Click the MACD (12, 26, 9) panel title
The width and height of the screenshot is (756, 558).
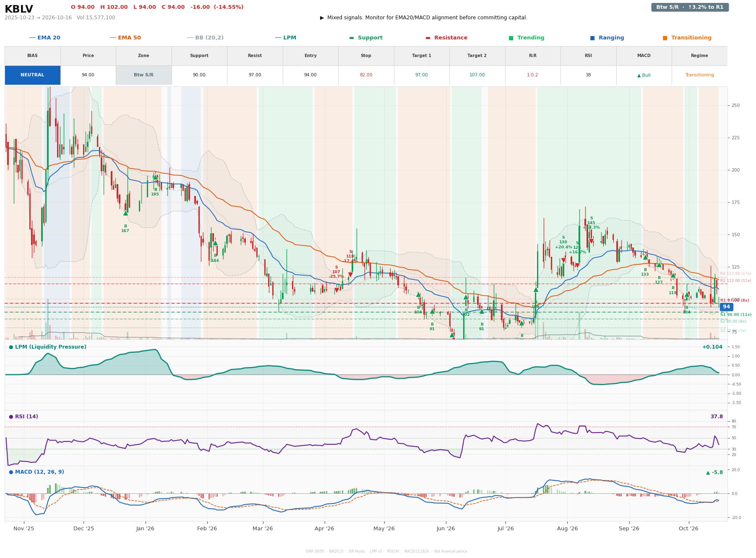(36, 472)
